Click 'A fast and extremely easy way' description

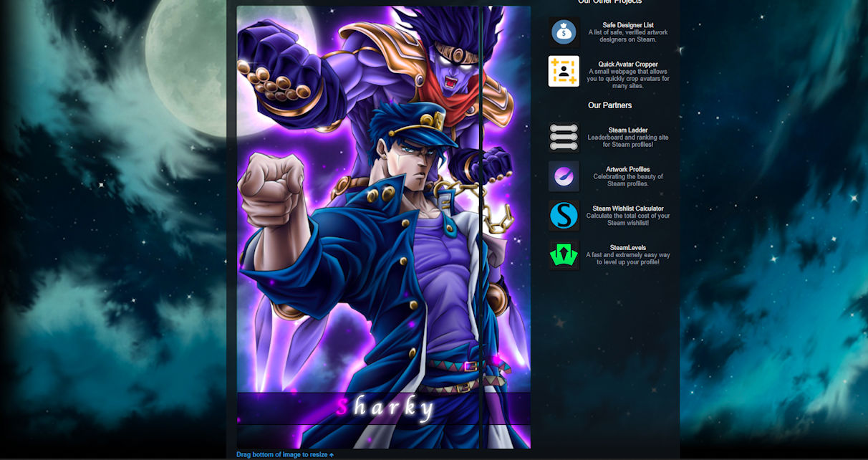click(628, 259)
